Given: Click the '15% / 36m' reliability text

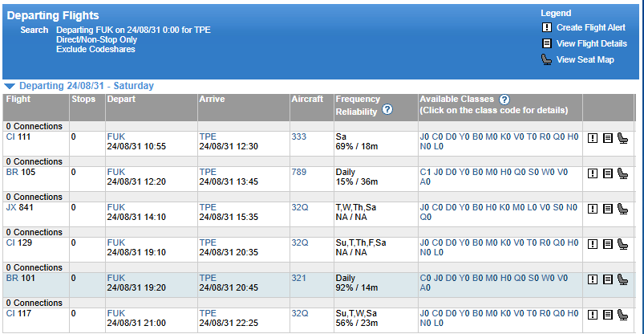Looking at the screenshot, I should pos(357,181).
